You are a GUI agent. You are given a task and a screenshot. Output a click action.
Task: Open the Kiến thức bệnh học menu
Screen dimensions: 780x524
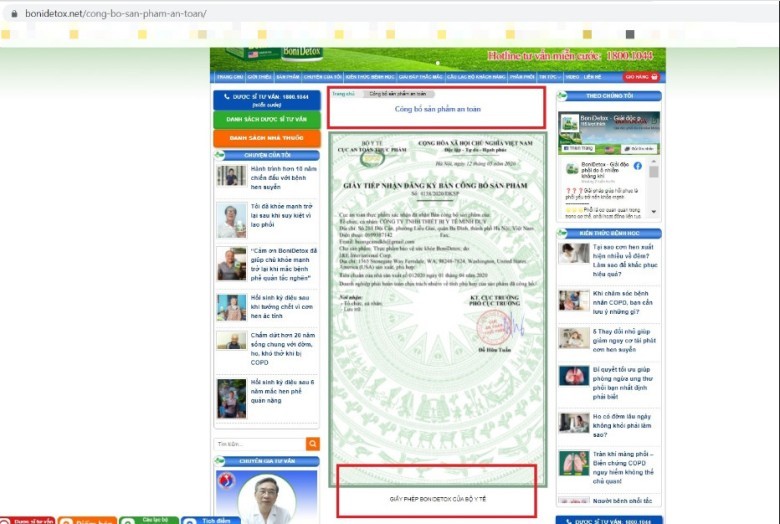365,76
